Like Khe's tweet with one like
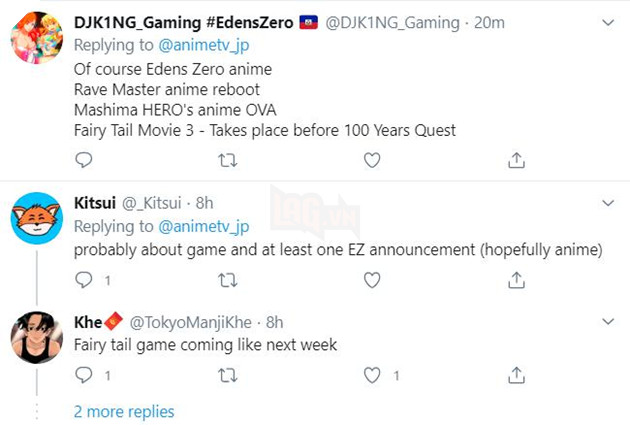This screenshot has width=630, height=425. [x=372, y=375]
